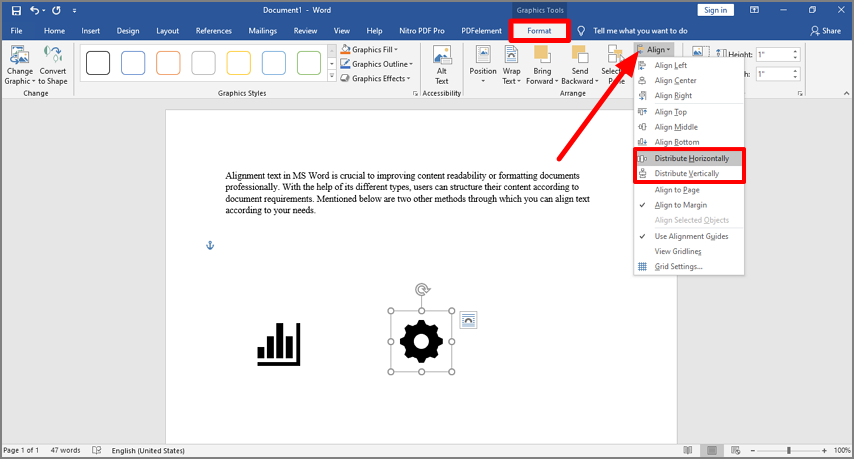Viewport: 854px width, 459px height.
Task: Undo the last action
Action: pyautogui.click(x=34, y=10)
